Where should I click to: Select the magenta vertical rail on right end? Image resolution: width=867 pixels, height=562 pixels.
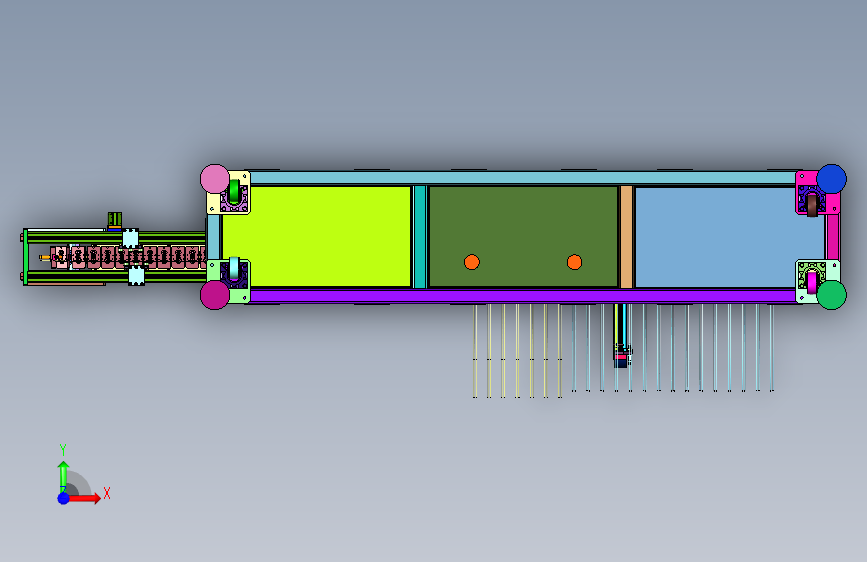[x=833, y=237]
